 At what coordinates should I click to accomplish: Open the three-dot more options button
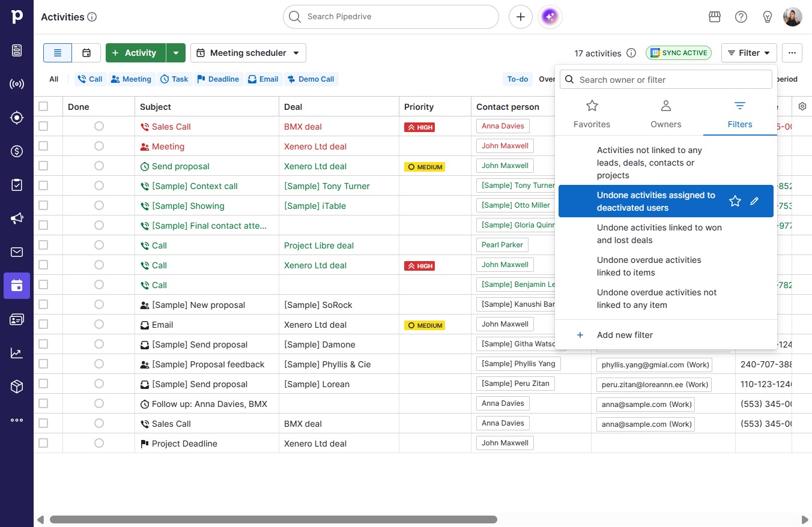pos(792,53)
